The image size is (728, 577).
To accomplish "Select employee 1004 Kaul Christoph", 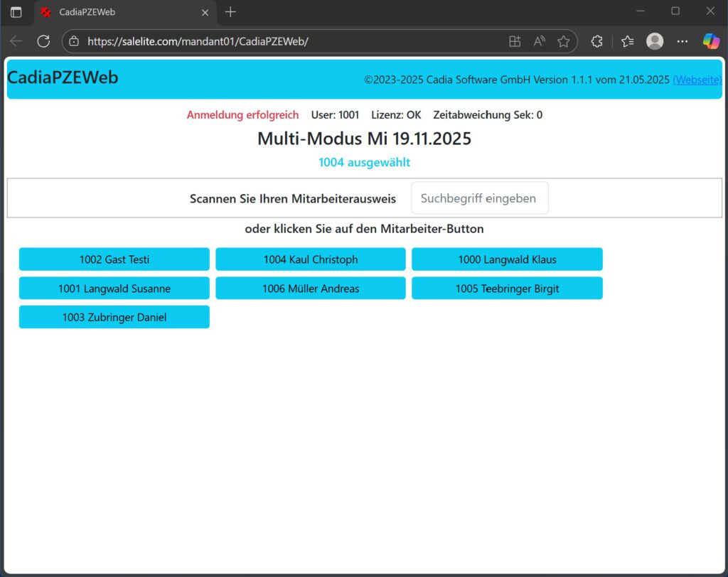I will [x=311, y=259].
